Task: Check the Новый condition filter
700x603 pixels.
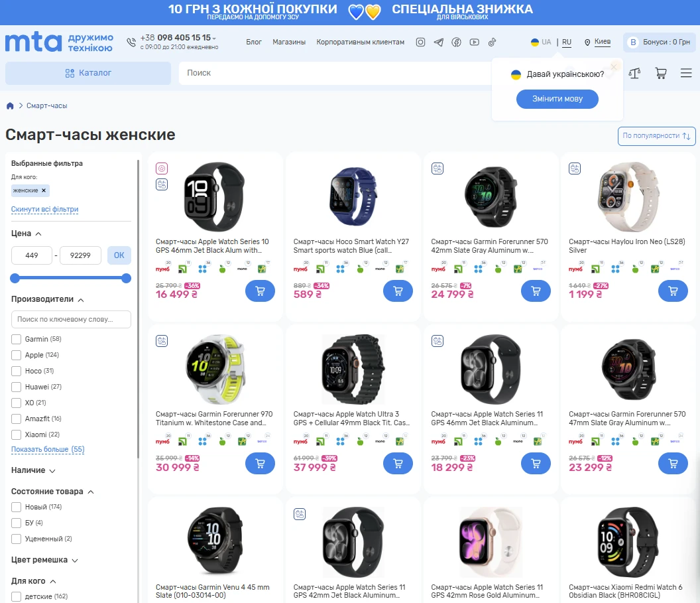Action: (x=16, y=507)
